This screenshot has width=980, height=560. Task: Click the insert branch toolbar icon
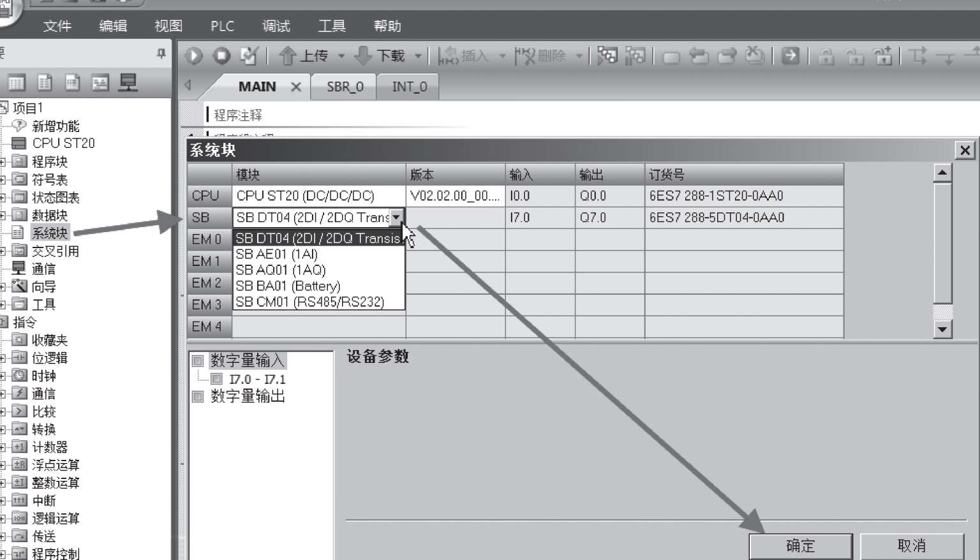pyautogui.click(x=919, y=56)
